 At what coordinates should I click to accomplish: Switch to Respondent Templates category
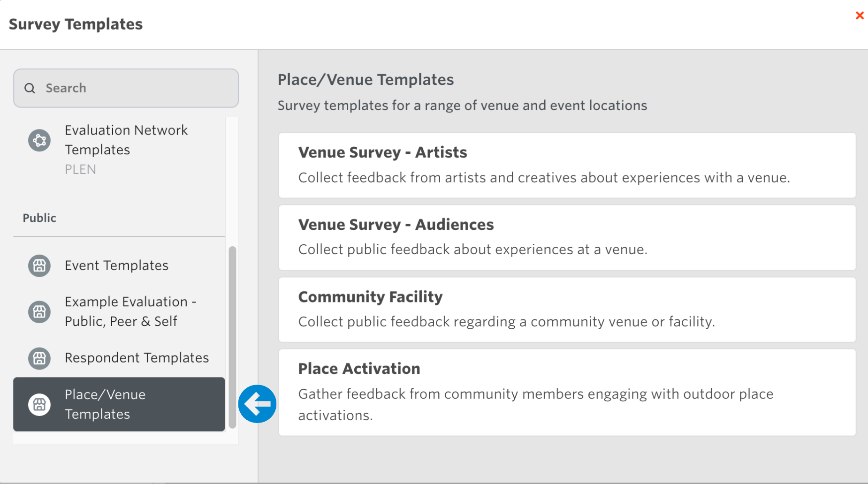[137, 358]
